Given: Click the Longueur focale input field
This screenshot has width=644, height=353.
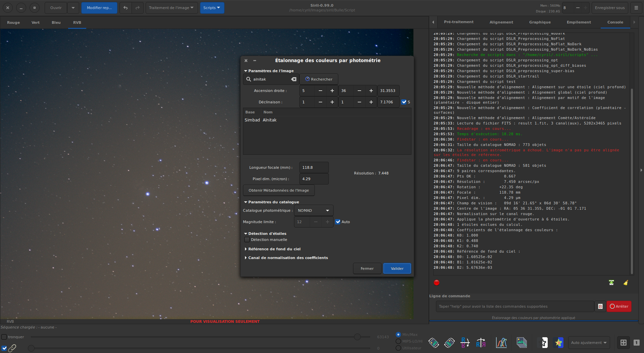Looking at the screenshot, I should point(313,167).
